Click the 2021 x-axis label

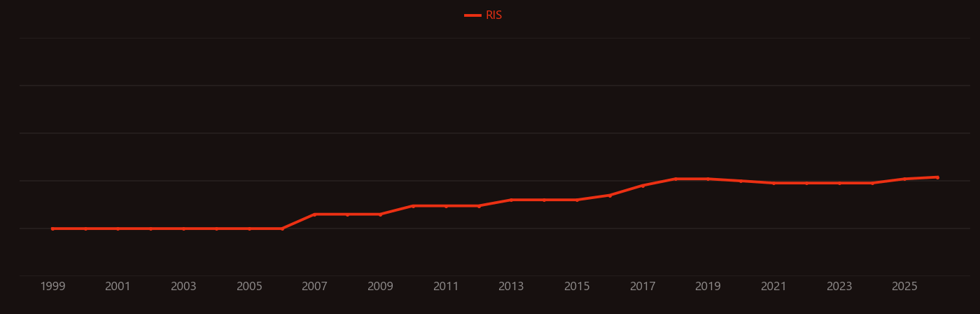(773, 287)
